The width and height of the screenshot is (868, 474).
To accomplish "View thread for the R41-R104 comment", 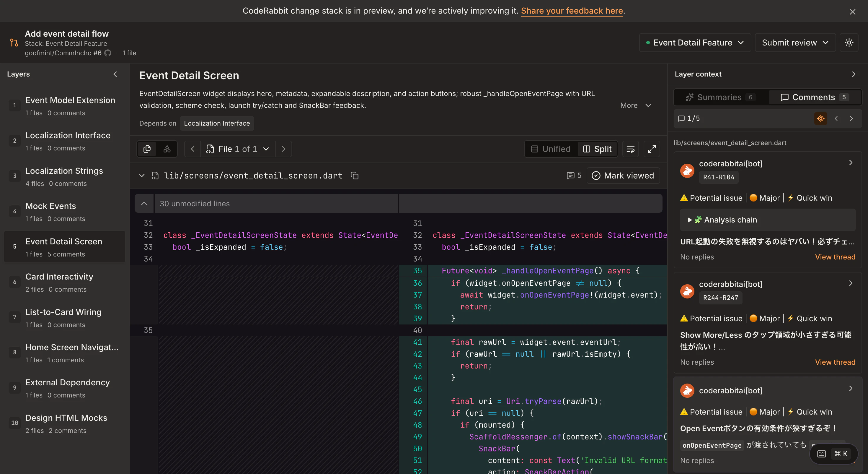I will pos(835,257).
